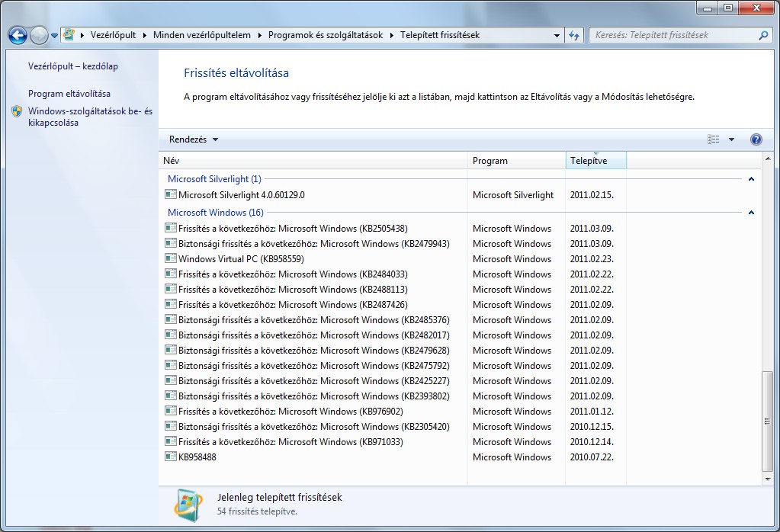Click the icon of security update KB2305420

click(171, 426)
